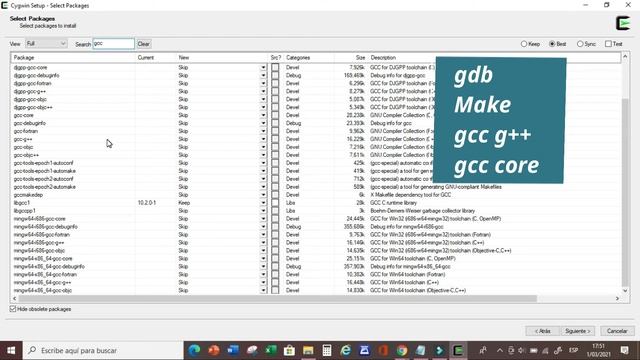Click the ESP input language indicator

pos(573,350)
